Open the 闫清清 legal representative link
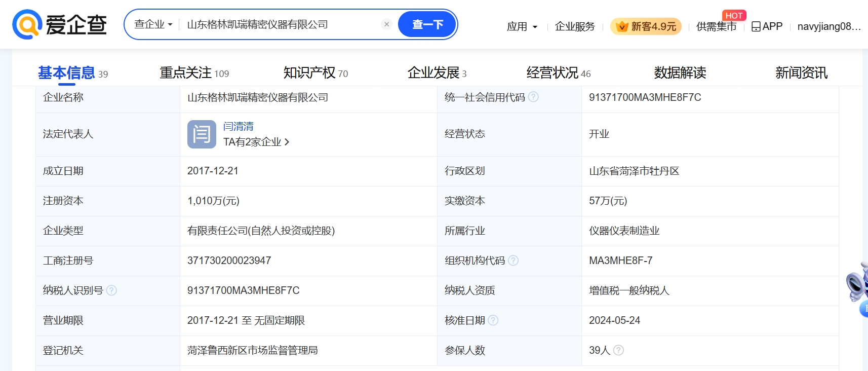This screenshot has width=868, height=371. [239, 126]
